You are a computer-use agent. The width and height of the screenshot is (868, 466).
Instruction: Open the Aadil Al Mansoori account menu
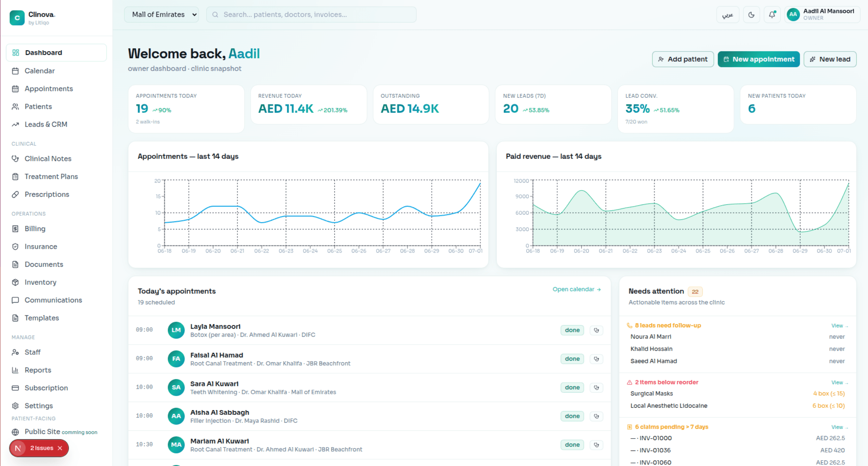pyautogui.click(x=822, y=15)
